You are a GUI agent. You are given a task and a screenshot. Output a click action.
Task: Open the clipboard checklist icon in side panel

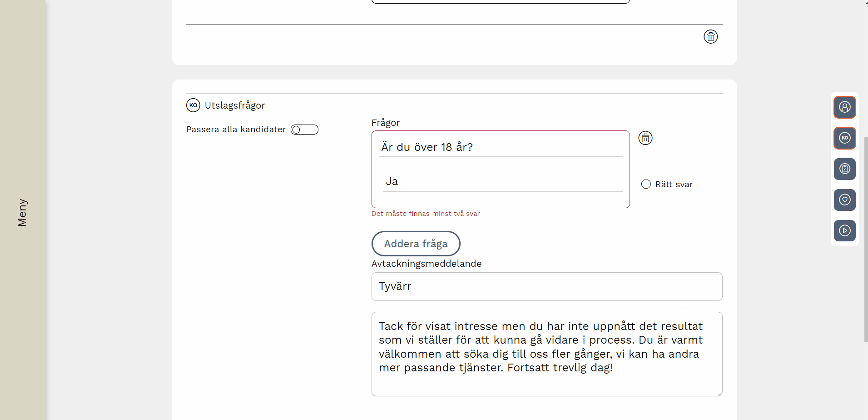[844, 169]
